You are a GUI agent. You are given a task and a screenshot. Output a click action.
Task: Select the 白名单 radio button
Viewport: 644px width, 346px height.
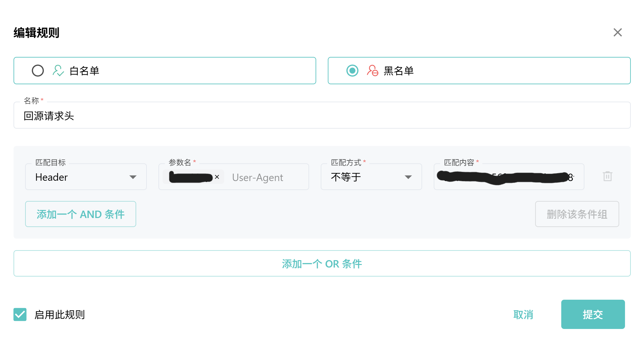pyautogui.click(x=38, y=71)
